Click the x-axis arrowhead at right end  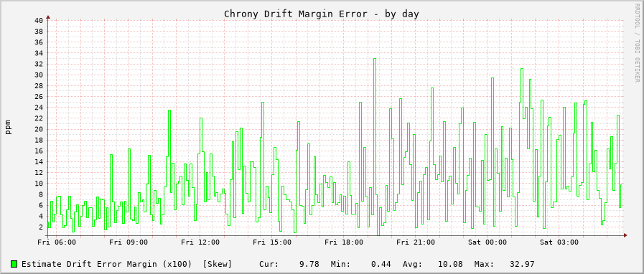625,235
